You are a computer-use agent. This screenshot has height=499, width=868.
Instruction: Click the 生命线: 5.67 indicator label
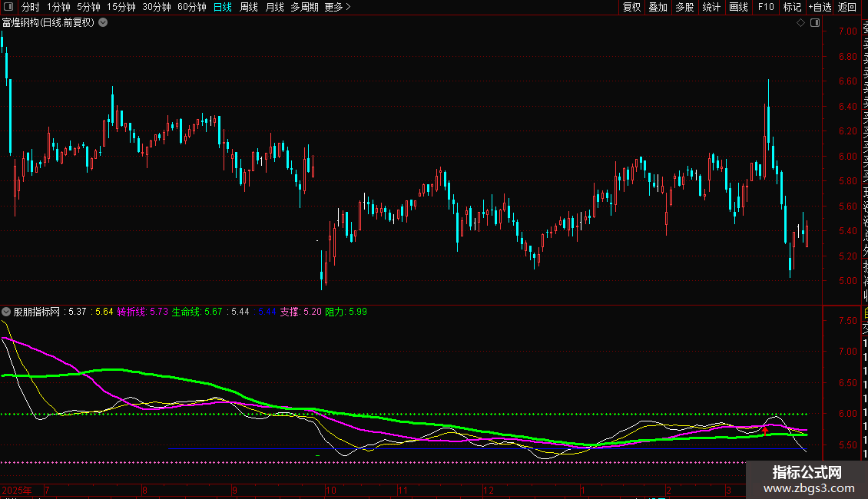pyautogui.click(x=197, y=312)
